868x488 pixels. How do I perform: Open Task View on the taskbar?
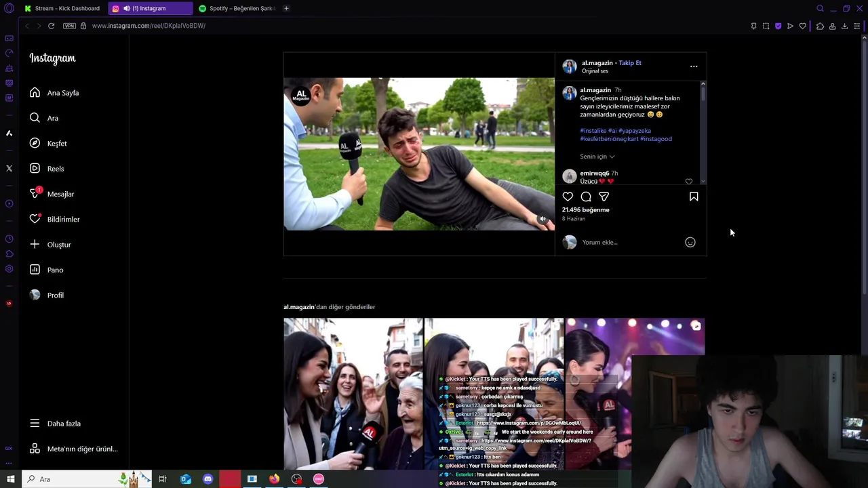pos(163,479)
